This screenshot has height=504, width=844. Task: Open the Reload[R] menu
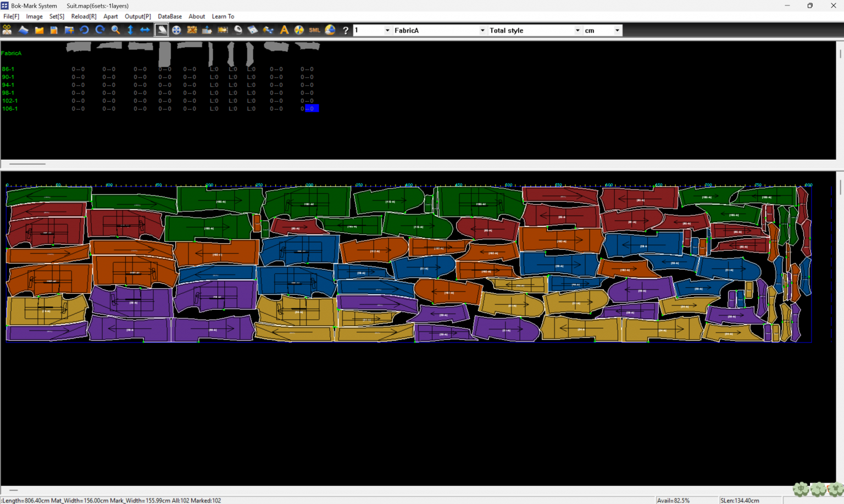point(84,16)
